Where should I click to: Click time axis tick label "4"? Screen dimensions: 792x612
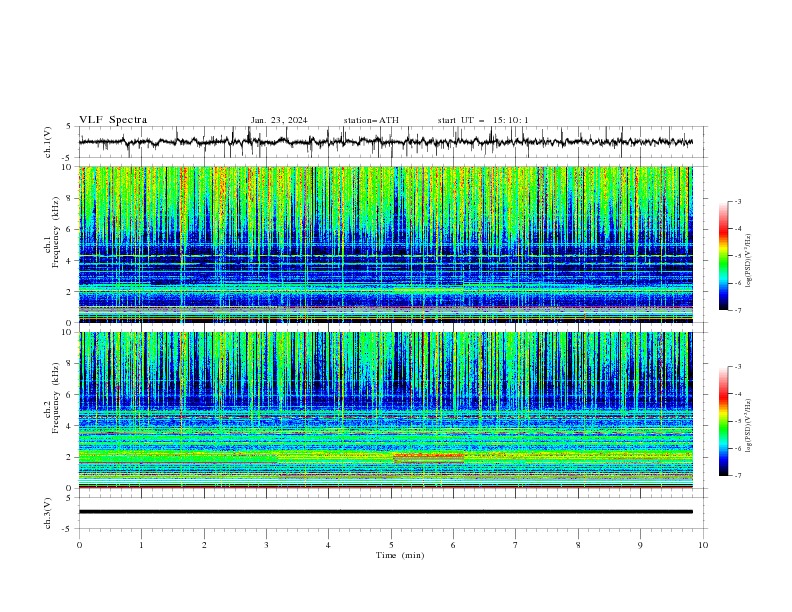click(x=328, y=545)
